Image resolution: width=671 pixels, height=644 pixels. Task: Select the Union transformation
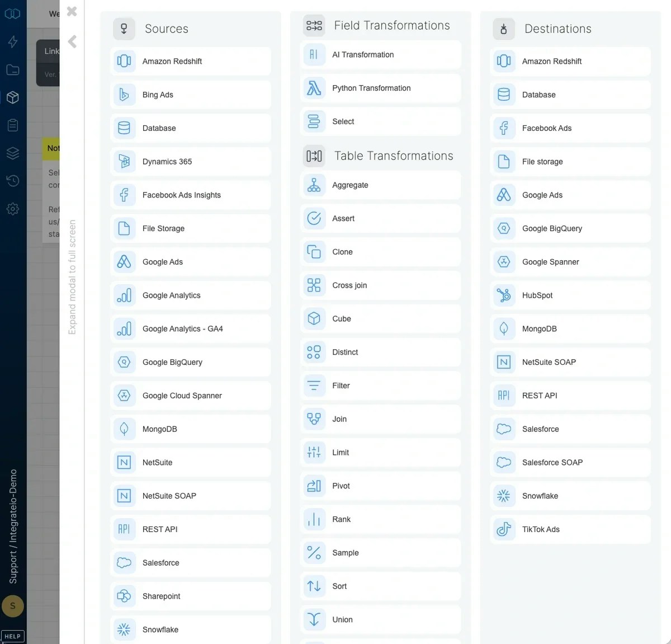click(x=381, y=619)
